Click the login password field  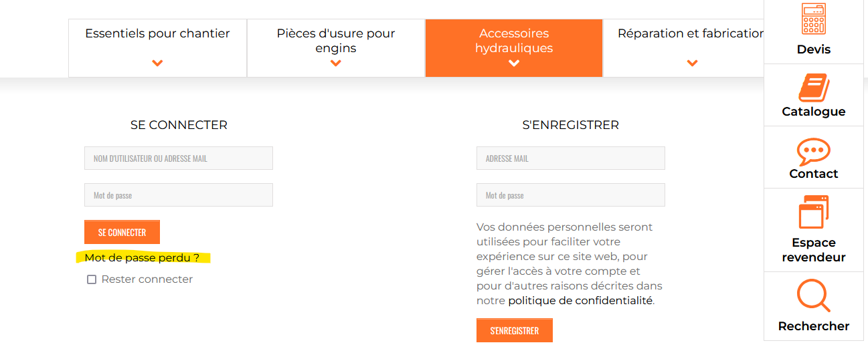(179, 195)
